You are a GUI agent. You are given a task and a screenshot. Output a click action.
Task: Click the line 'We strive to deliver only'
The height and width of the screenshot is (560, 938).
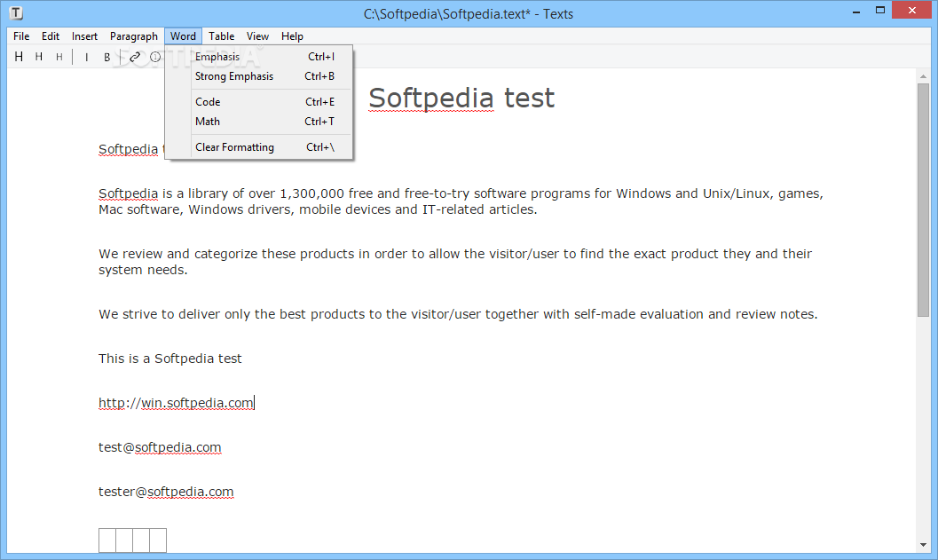pos(458,314)
